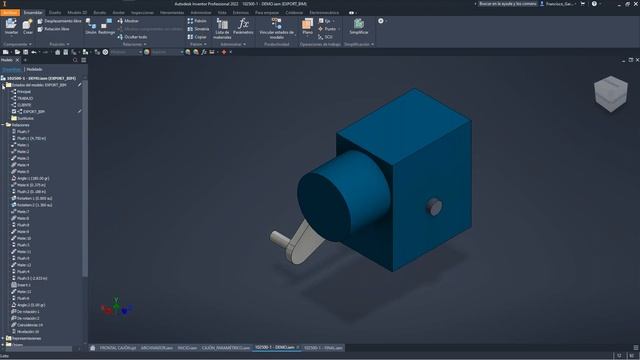This screenshot has width=640, height=360.
Task: Select the TRABAJO model state
Action: coord(25,98)
